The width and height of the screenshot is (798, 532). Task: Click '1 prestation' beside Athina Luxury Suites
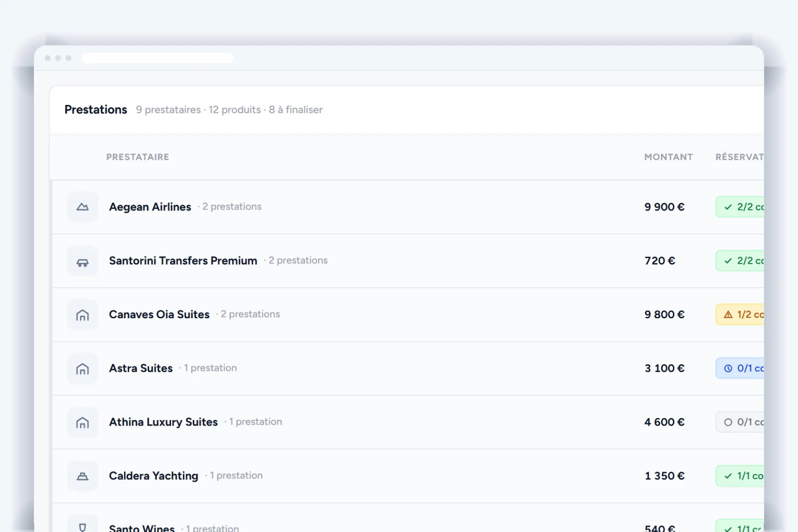coord(256,421)
